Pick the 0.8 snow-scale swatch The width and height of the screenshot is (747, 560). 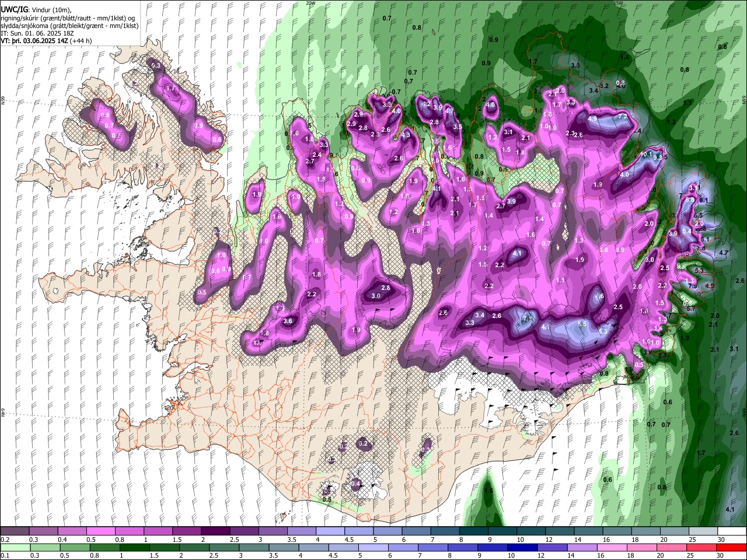click(x=129, y=531)
